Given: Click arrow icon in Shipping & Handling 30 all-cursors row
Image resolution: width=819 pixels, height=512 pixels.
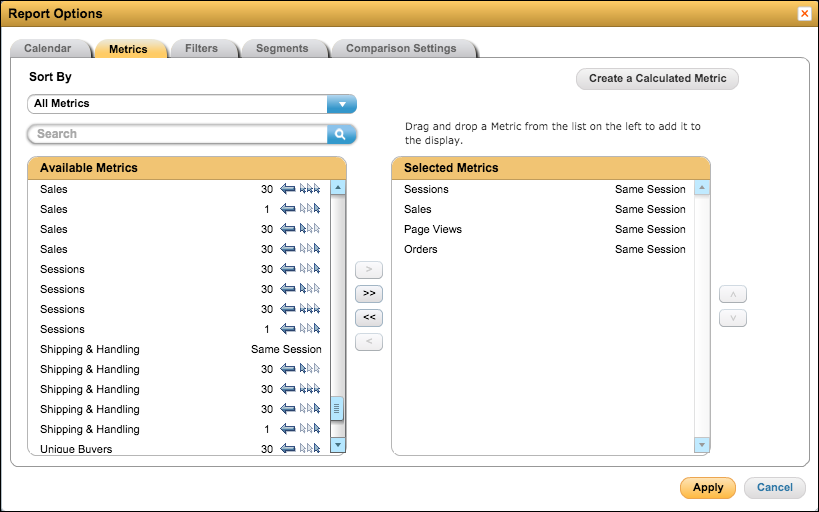Looking at the screenshot, I should pyautogui.click(x=288, y=389).
